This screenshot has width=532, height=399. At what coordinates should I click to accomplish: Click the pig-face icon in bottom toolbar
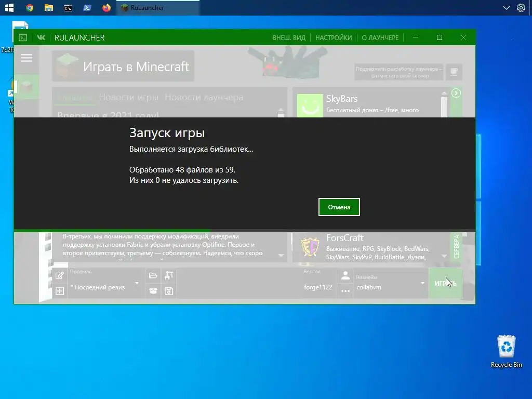click(153, 291)
